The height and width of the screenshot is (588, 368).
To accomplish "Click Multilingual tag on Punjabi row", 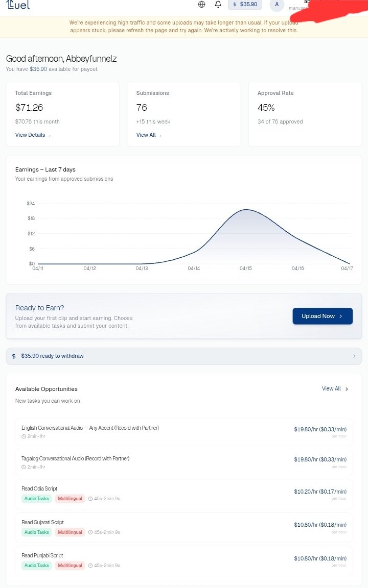I will coord(70,565).
